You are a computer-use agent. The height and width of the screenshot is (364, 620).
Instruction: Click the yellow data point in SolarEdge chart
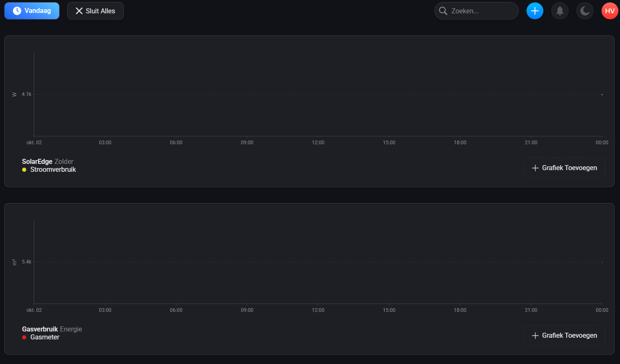pos(602,95)
